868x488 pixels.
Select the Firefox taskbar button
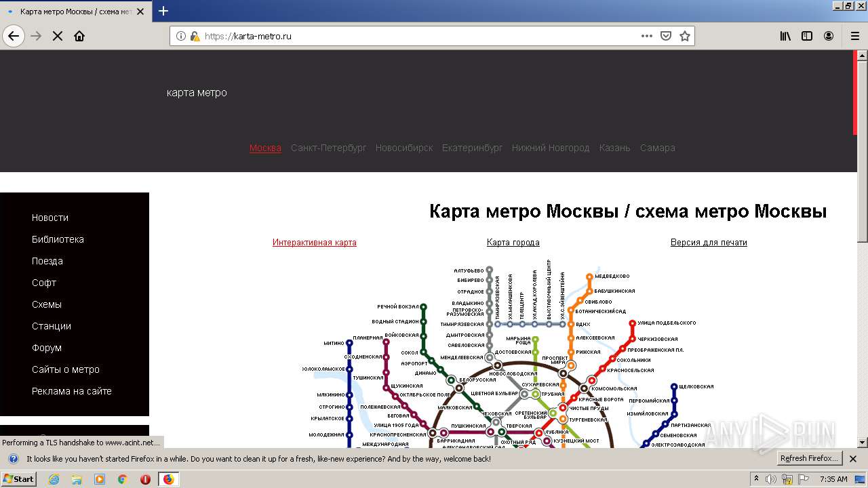tap(168, 479)
